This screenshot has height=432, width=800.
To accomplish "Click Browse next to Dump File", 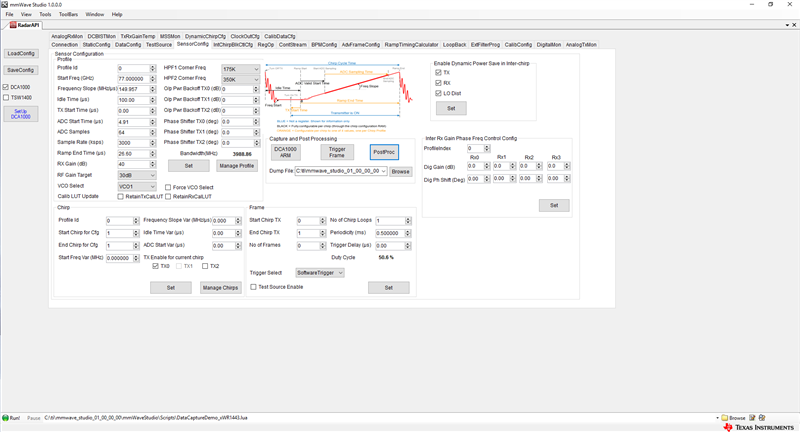I will point(401,172).
